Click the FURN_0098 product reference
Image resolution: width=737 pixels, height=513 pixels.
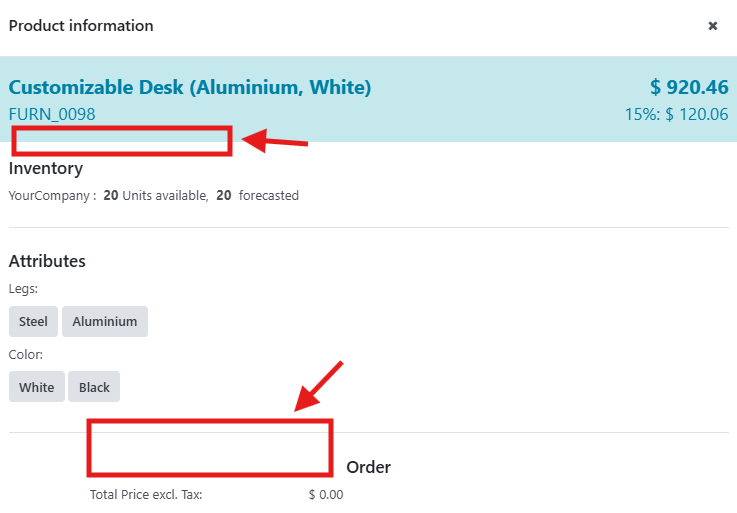pyautogui.click(x=52, y=114)
